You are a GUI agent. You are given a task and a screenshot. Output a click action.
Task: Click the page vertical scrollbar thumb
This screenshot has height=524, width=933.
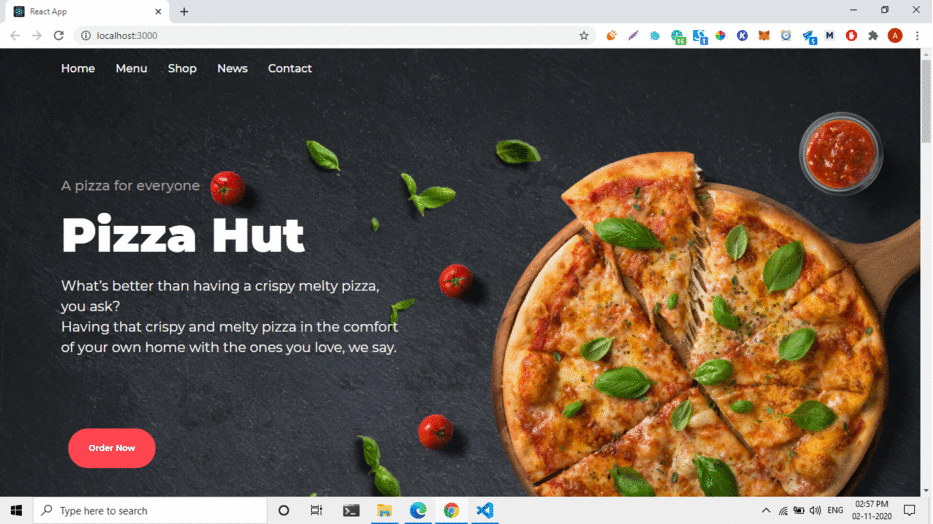(926, 101)
